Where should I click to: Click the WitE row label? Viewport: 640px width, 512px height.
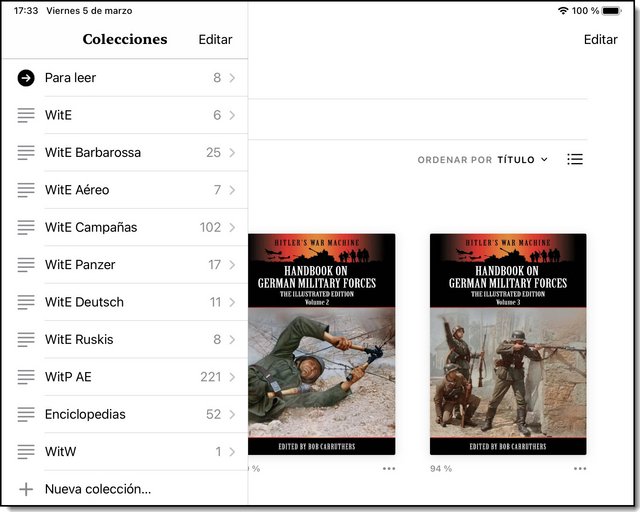point(58,115)
